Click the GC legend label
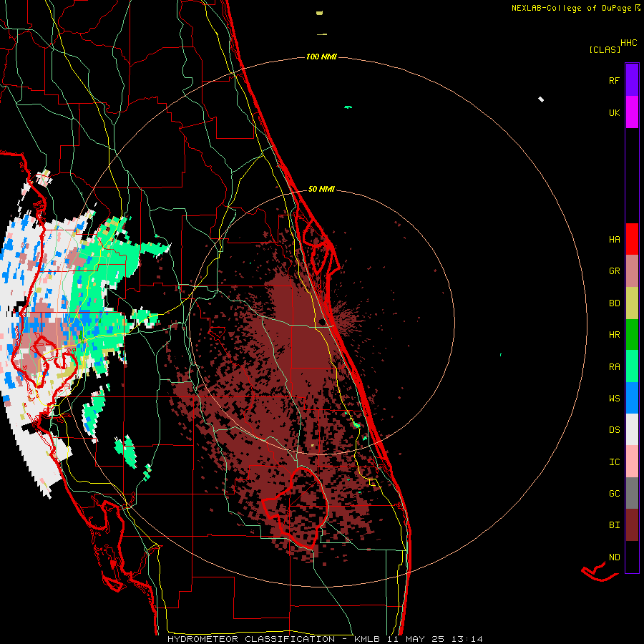The height and width of the screenshot is (644, 644). click(x=614, y=494)
